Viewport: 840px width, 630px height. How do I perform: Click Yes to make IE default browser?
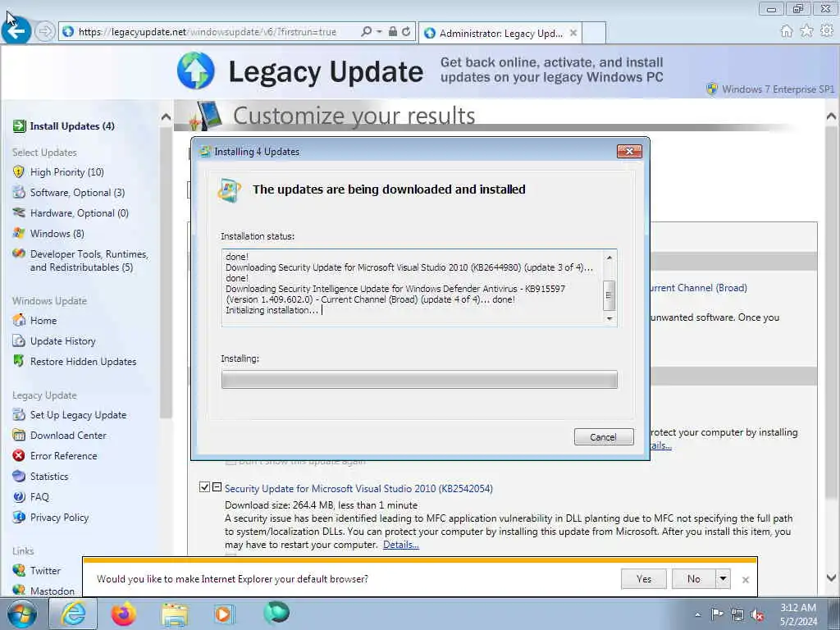coord(644,578)
